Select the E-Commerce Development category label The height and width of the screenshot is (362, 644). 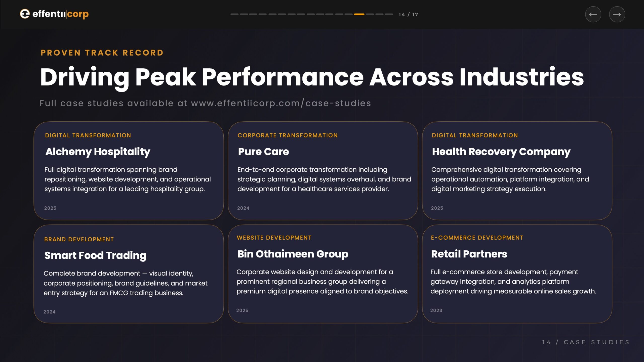(x=477, y=238)
